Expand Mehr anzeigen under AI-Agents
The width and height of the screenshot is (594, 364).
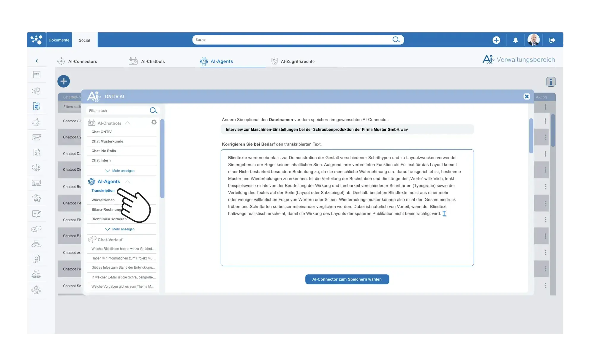point(120,229)
